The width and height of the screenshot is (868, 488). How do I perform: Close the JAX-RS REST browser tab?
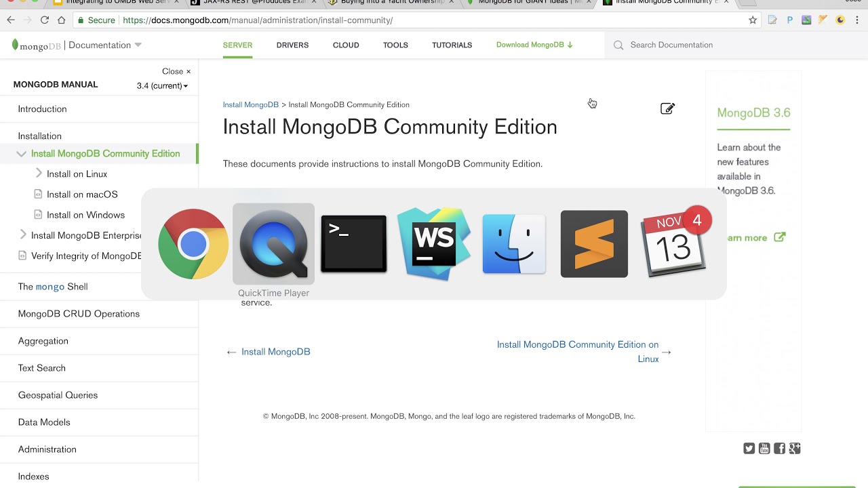314,2
